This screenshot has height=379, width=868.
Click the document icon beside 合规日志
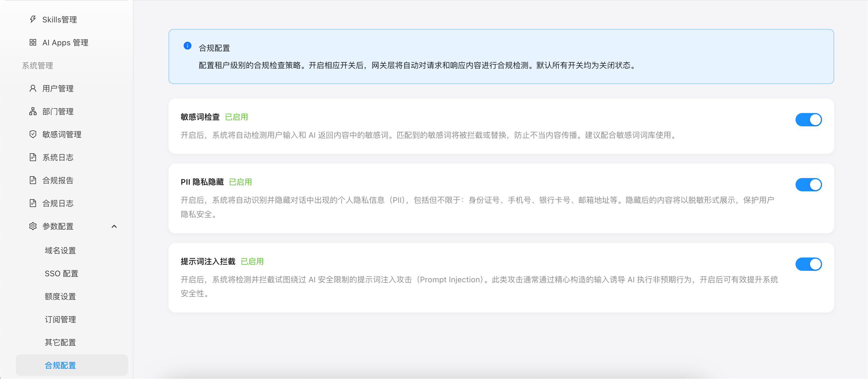(x=33, y=203)
